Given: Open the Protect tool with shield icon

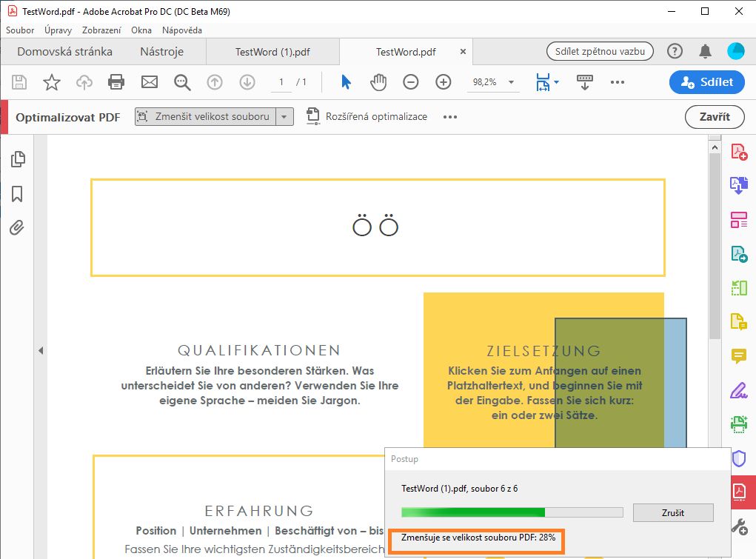Looking at the screenshot, I should point(738,458).
